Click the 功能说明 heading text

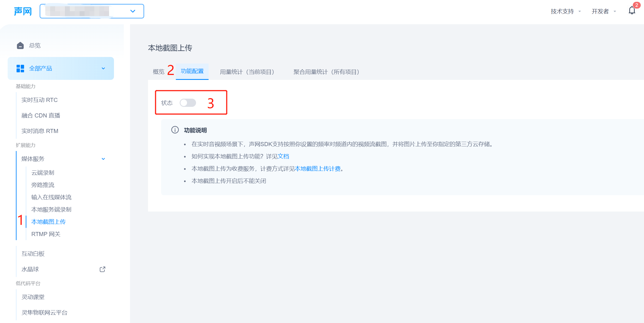195,130
